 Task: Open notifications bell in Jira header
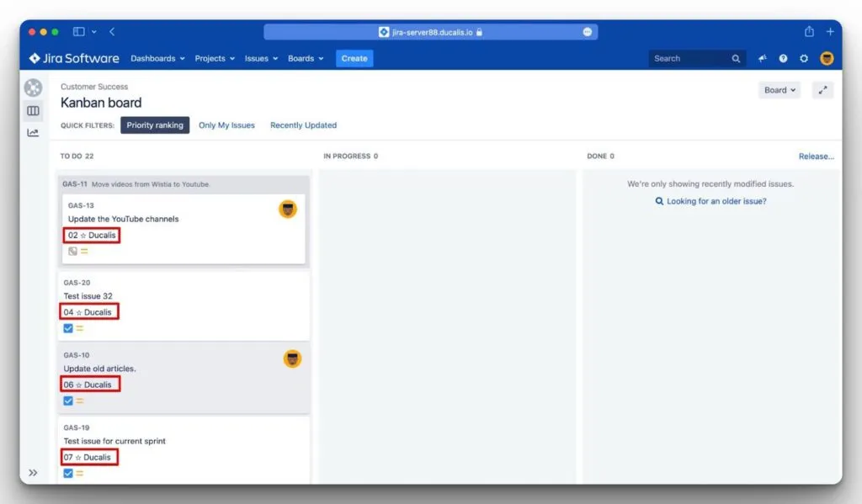click(762, 58)
